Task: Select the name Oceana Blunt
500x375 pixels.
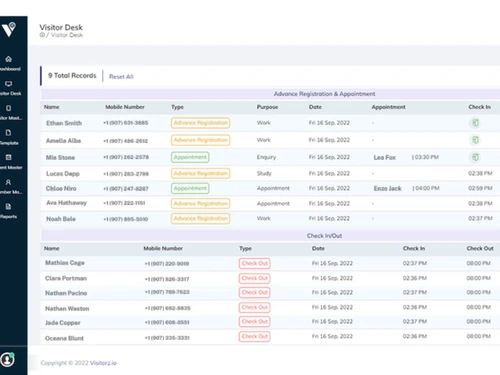Action: pyautogui.click(x=64, y=338)
